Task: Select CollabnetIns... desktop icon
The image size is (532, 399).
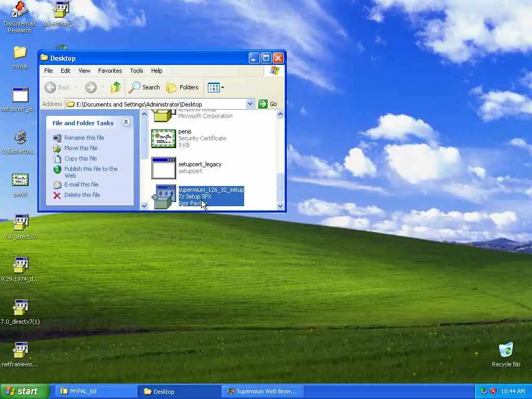Action: (20, 142)
